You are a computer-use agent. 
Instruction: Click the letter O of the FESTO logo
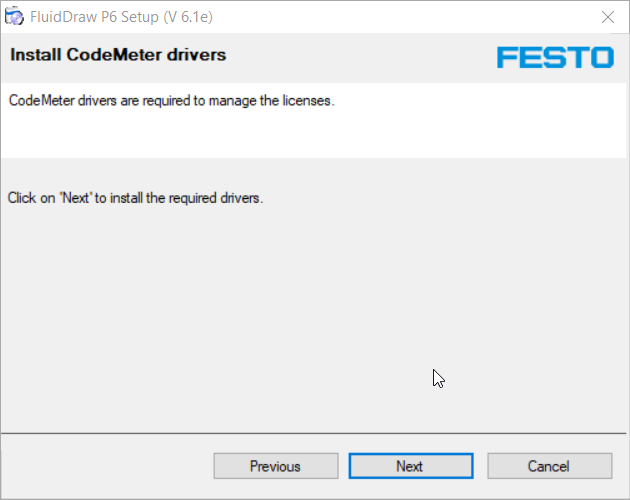tap(601, 57)
